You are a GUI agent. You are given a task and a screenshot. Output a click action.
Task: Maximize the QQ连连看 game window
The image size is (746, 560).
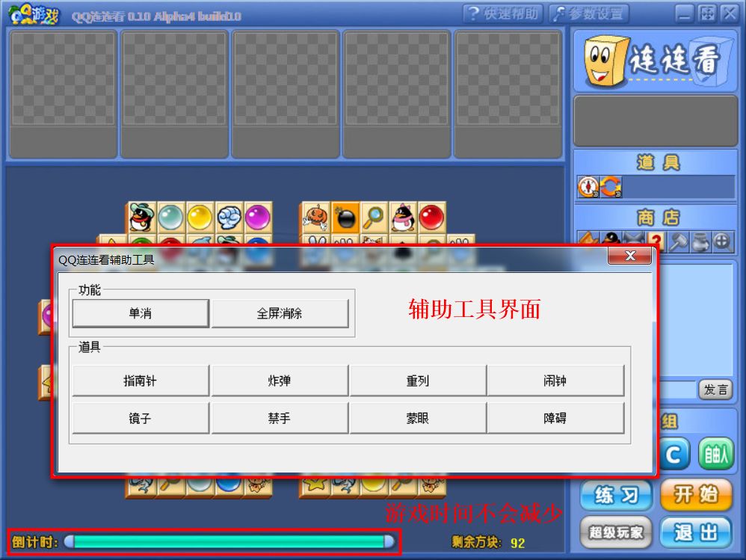pos(707,13)
